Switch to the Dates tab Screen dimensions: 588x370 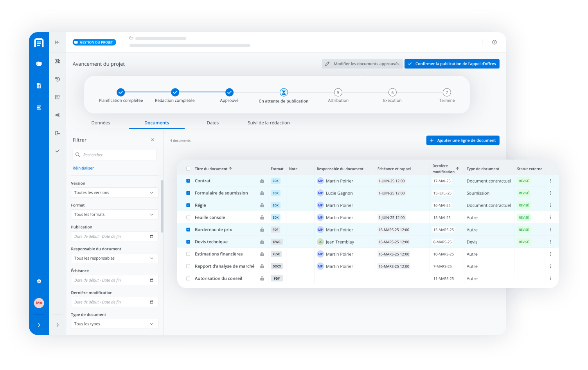pos(212,123)
